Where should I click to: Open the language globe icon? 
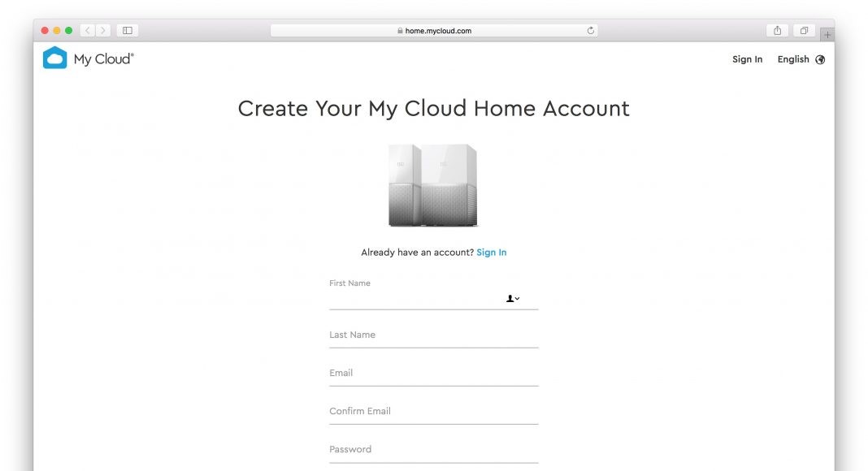(x=820, y=60)
